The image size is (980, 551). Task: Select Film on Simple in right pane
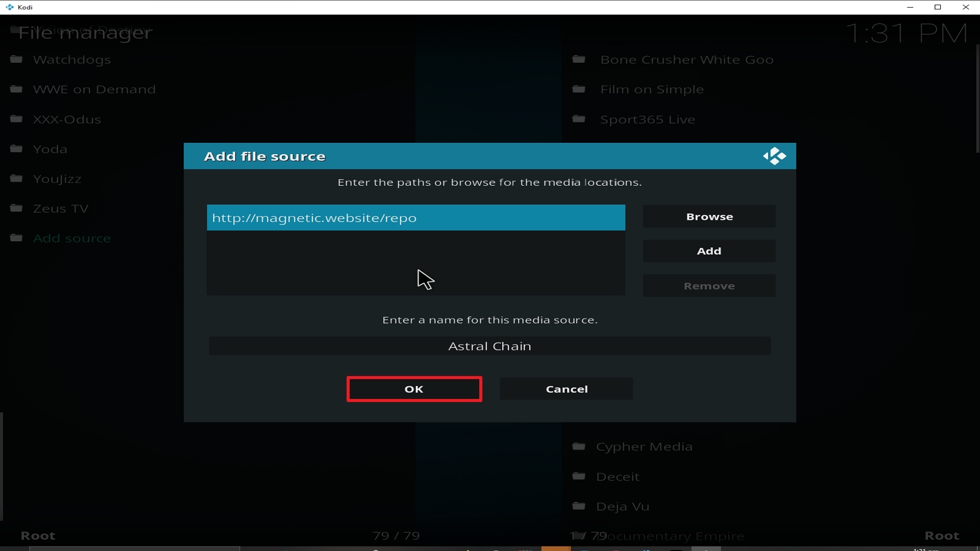tap(652, 89)
